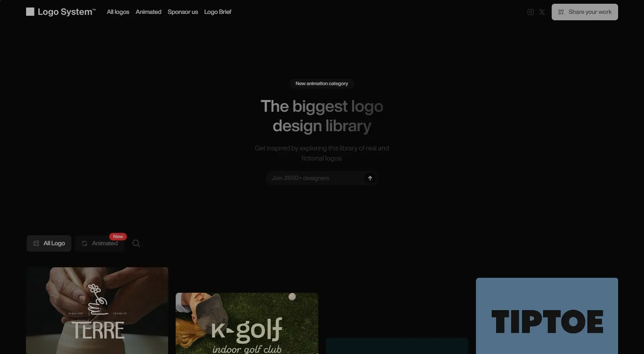Open the K-golf indoor golf club thumbnail
This screenshot has width=644, height=354.
[247, 323]
